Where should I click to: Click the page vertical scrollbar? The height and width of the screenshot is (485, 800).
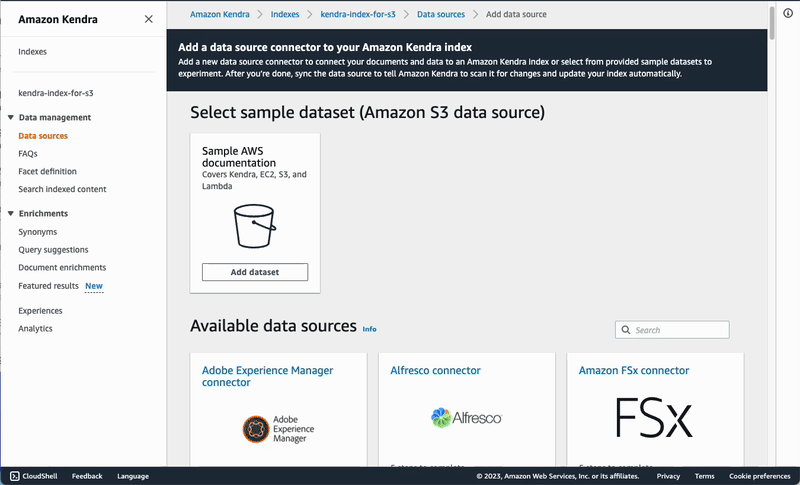click(x=772, y=23)
